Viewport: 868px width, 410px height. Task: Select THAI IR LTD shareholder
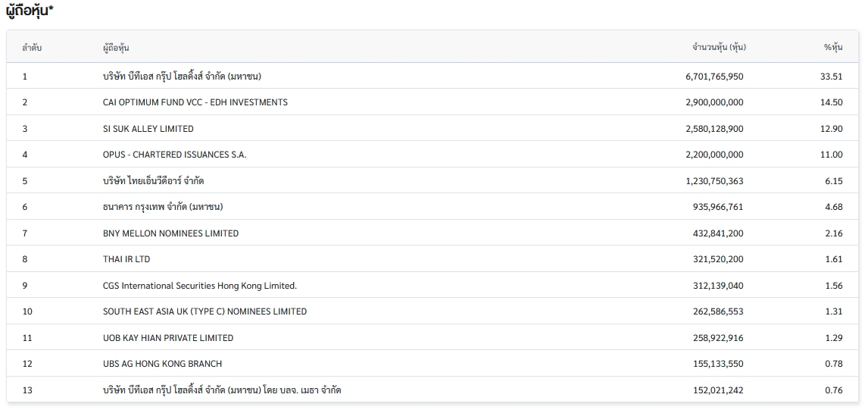click(126, 259)
